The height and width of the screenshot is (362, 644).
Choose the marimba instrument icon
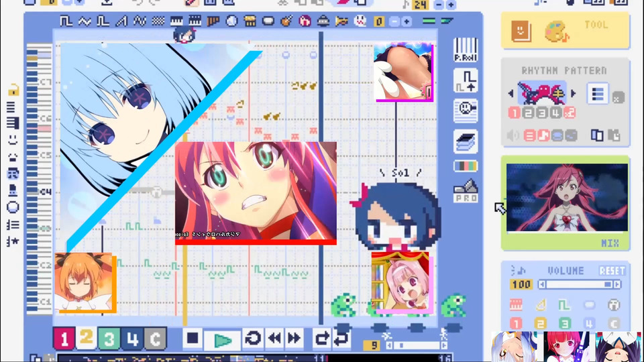point(250,21)
